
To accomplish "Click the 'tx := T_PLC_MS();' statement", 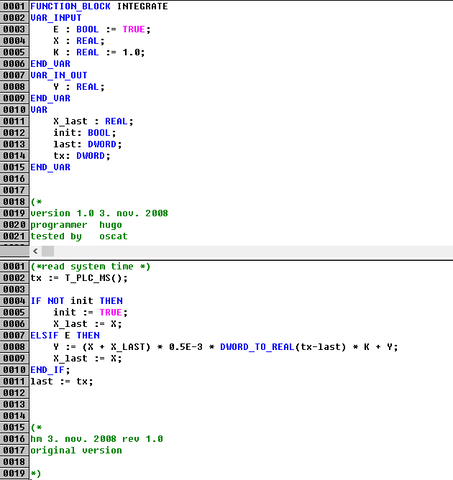I will point(79,278).
